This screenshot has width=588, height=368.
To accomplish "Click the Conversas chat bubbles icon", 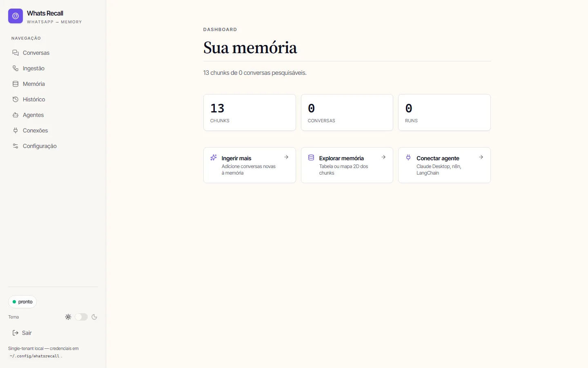I will pos(16,53).
